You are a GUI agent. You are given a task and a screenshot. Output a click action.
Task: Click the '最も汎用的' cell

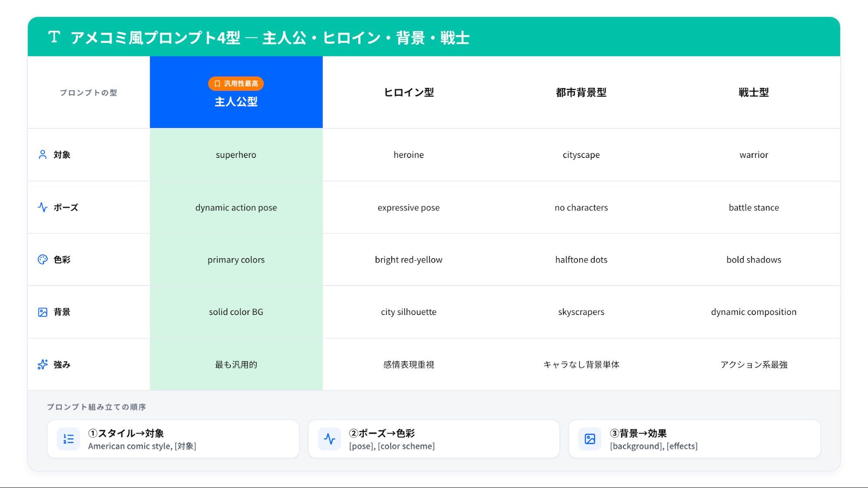(x=236, y=364)
